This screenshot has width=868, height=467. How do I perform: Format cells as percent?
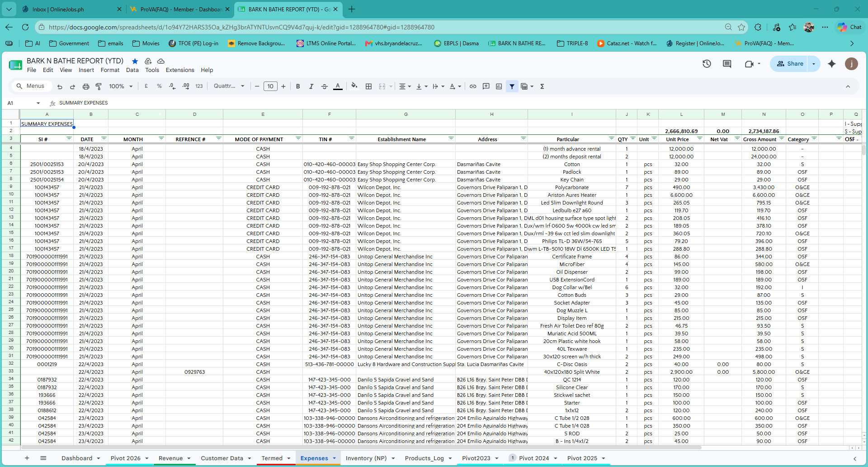(x=159, y=86)
